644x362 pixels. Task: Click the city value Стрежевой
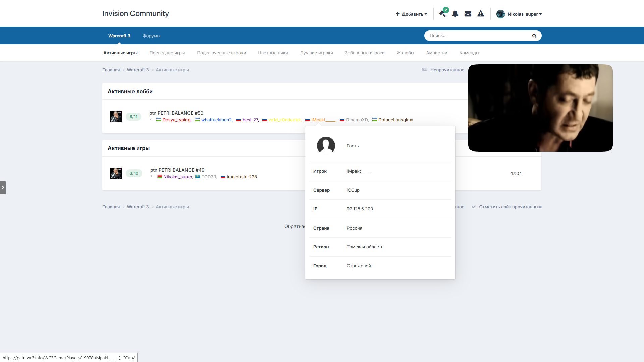359,266
